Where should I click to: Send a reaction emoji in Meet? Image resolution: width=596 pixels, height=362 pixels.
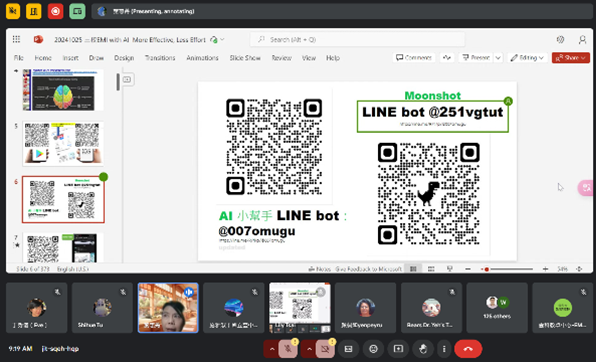[373, 349]
